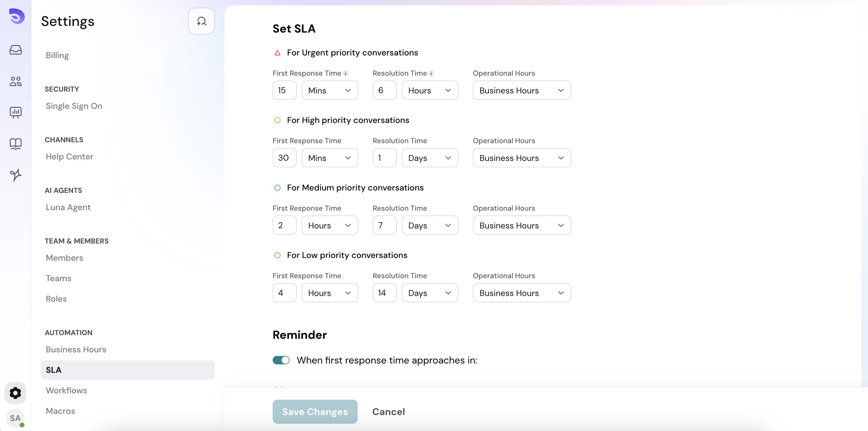Expand High priority resolution Days dropdown

[x=429, y=158]
